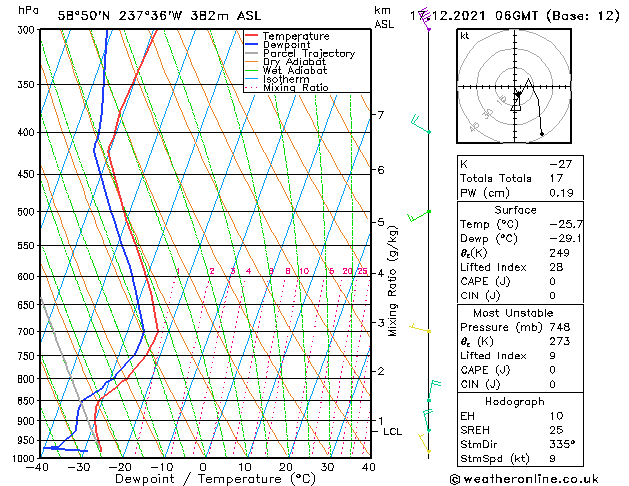Select the Dewpoint legend entry
Image resolution: width=629 pixels, height=486 pixels.
[x=288, y=45]
